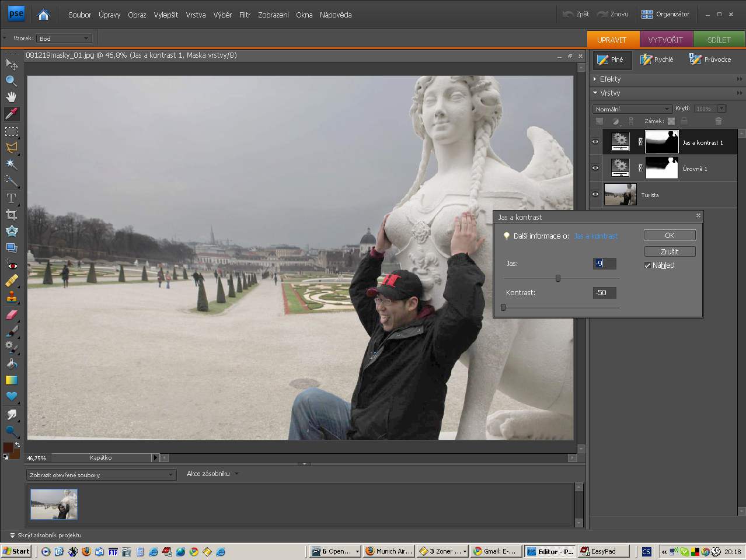Open the Jas a kontrast help link
Viewport: 746px width, 560px height.
tap(595, 236)
